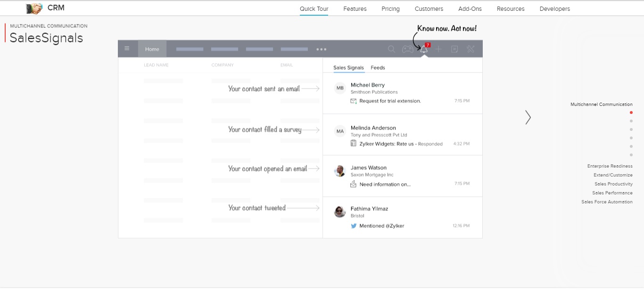Screen dimensions: 644x290
Task: Click the gamepad icon in the mockup toolbar
Action: pyautogui.click(x=407, y=49)
